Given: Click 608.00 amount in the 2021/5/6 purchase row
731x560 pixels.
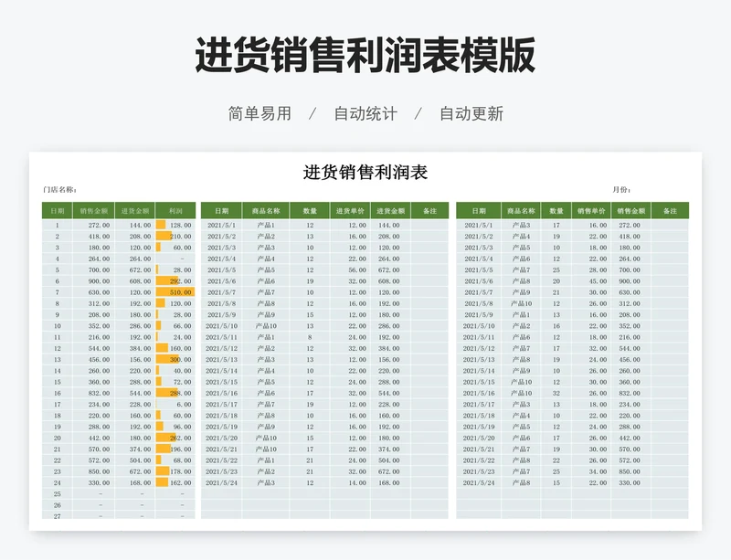Looking at the screenshot, I should click(391, 281).
